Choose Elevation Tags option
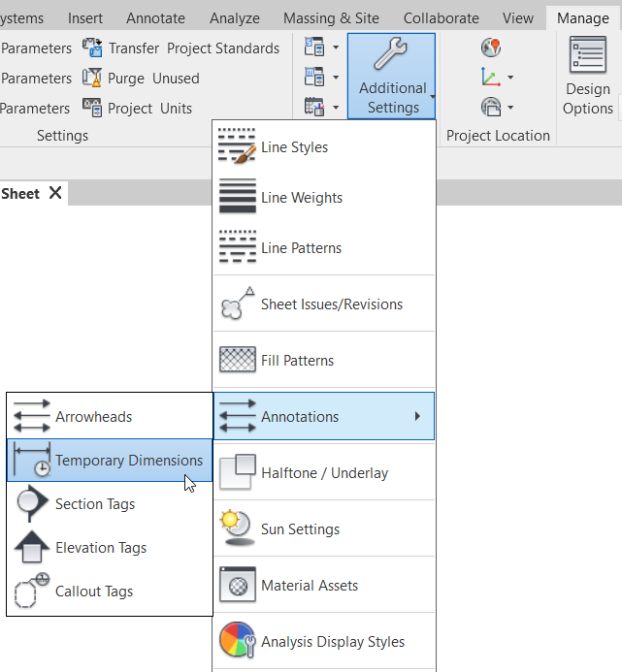 coord(101,548)
